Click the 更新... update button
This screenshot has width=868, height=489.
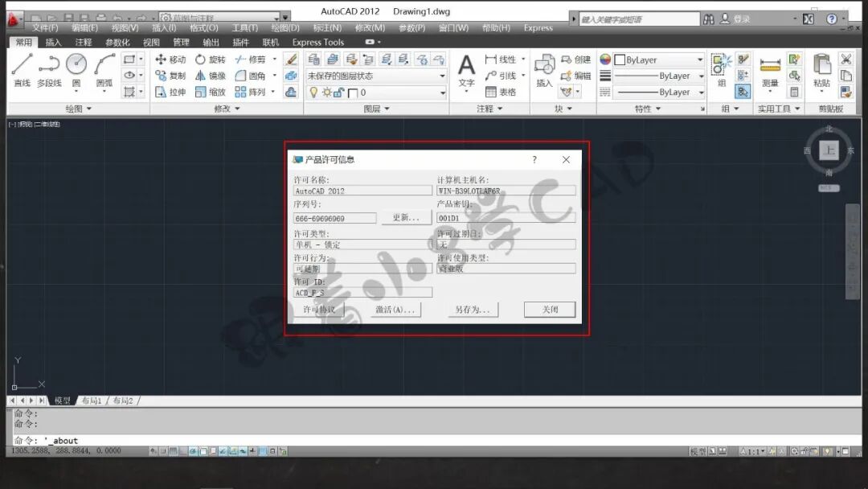pyautogui.click(x=407, y=218)
